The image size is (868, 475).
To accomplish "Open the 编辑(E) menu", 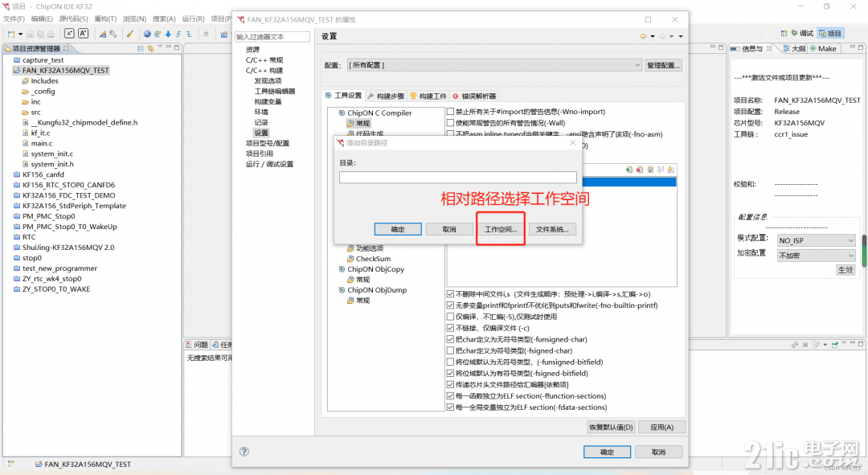I will point(42,18).
